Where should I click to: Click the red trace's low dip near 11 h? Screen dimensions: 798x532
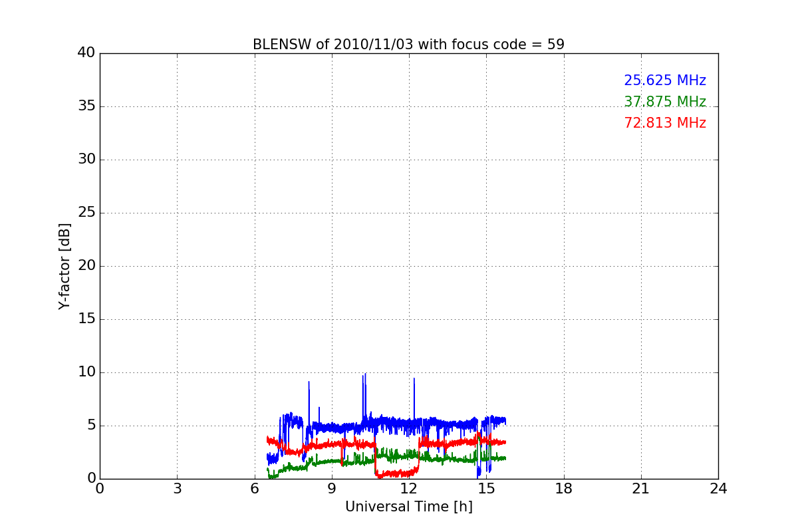[x=397, y=473]
